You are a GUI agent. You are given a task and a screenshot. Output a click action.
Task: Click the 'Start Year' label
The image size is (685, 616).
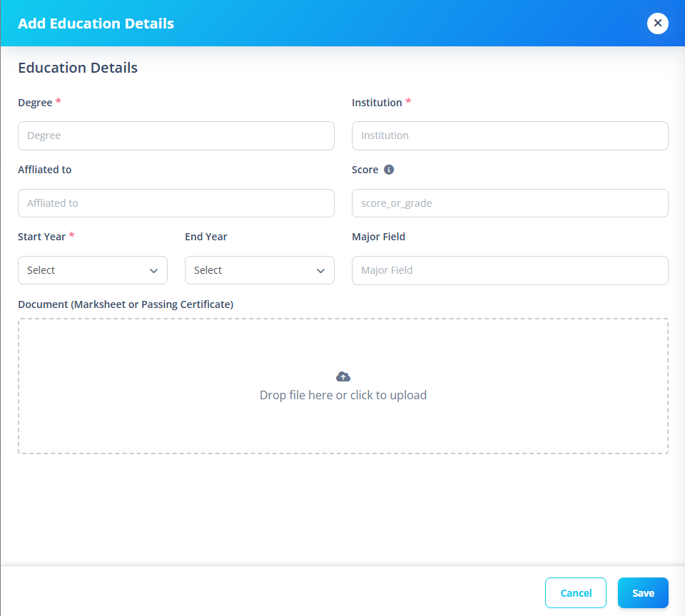point(41,237)
